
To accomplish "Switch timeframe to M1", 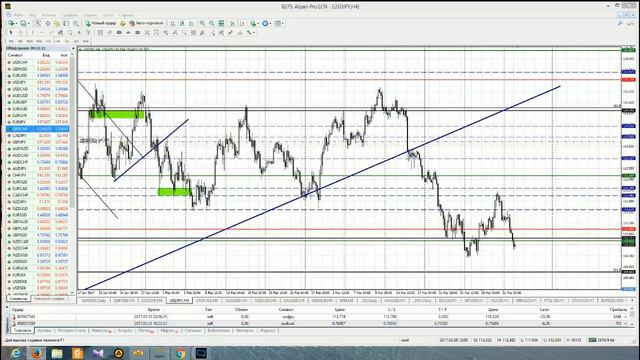I will [11, 41].
